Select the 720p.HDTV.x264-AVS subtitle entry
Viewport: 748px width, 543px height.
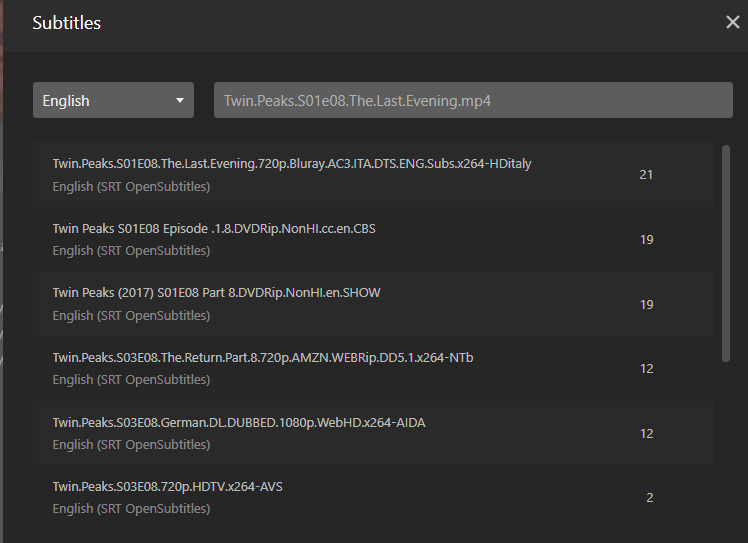pyautogui.click(x=374, y=498)
